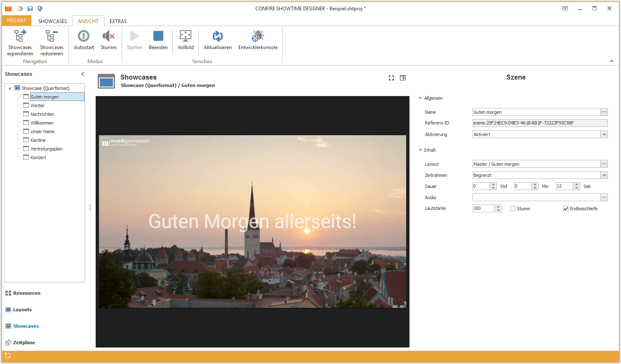Refresh preview with Aktualisieren
The width and height of the screenshot is (621, 364).
tap(217, 37)
